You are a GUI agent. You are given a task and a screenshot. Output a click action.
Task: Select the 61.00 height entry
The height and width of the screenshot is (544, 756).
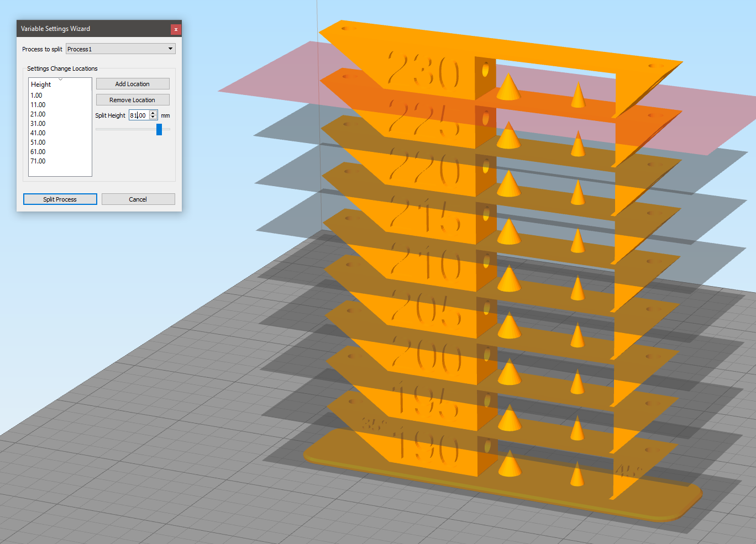coord(38,152)
